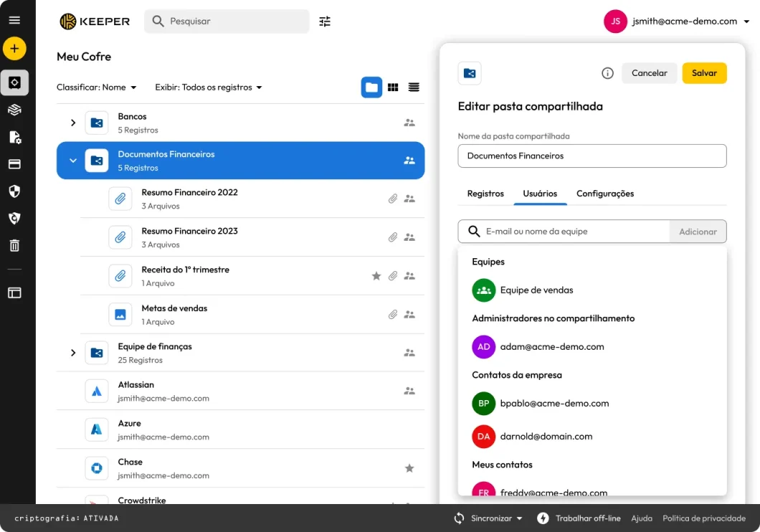Open the hamburger menu in the sidebar
The height and width of the screenshot is (532, 760).
14,20
